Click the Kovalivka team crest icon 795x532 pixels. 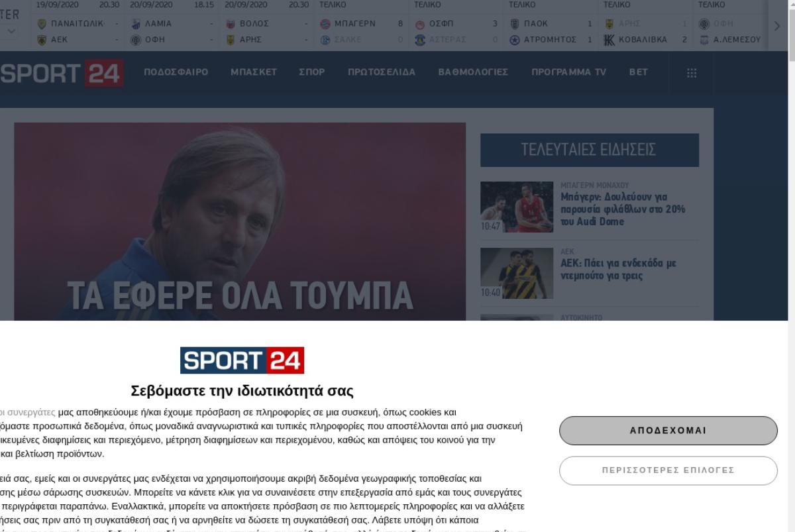tap(609, 39)
